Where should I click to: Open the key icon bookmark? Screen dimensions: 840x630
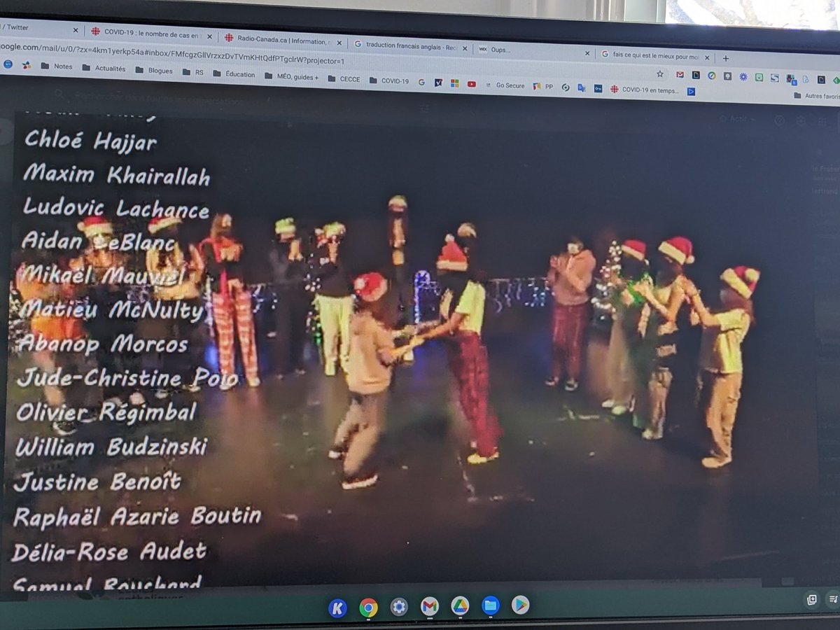tap(598, 88)
